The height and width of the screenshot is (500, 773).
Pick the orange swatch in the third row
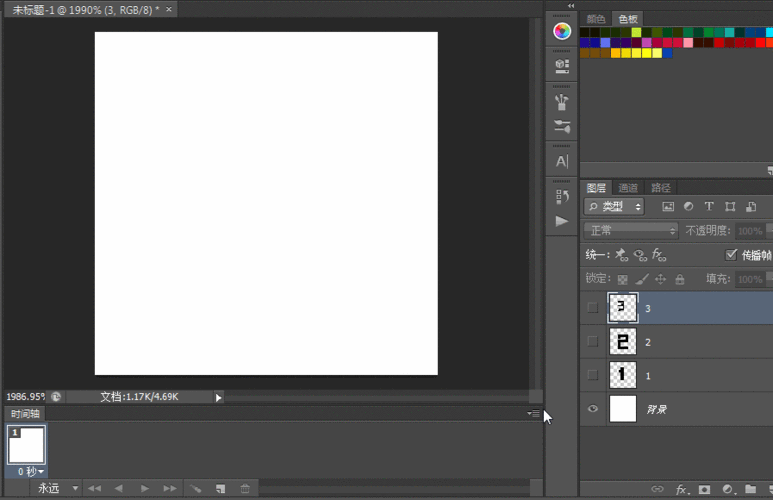[616, 53]
